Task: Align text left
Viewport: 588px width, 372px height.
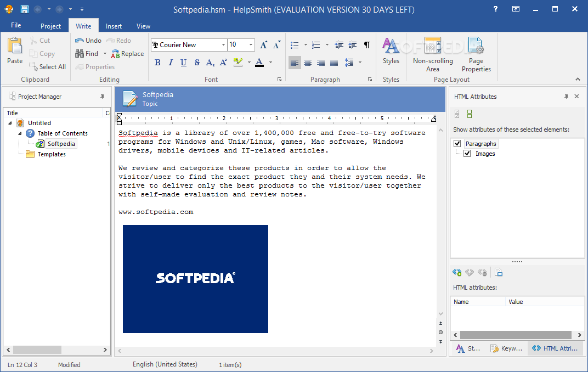Action: [295, 63]
